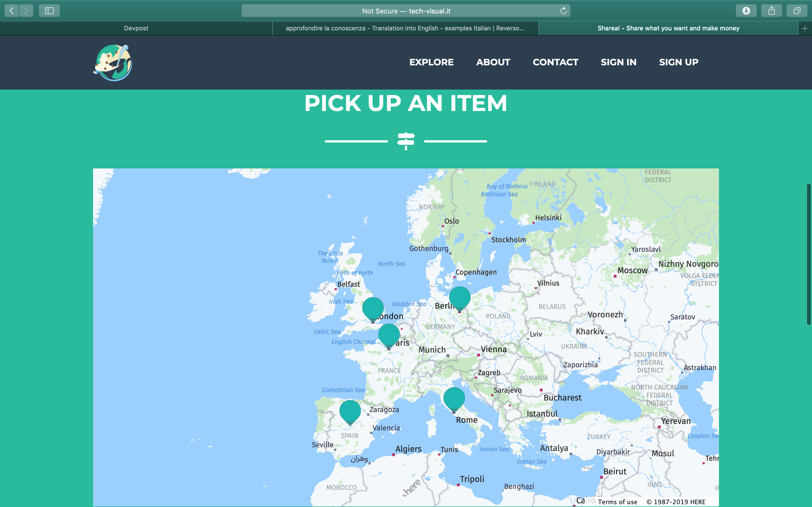
Task: Click the Safari downloads icon
Action: [x=746, y=11]
